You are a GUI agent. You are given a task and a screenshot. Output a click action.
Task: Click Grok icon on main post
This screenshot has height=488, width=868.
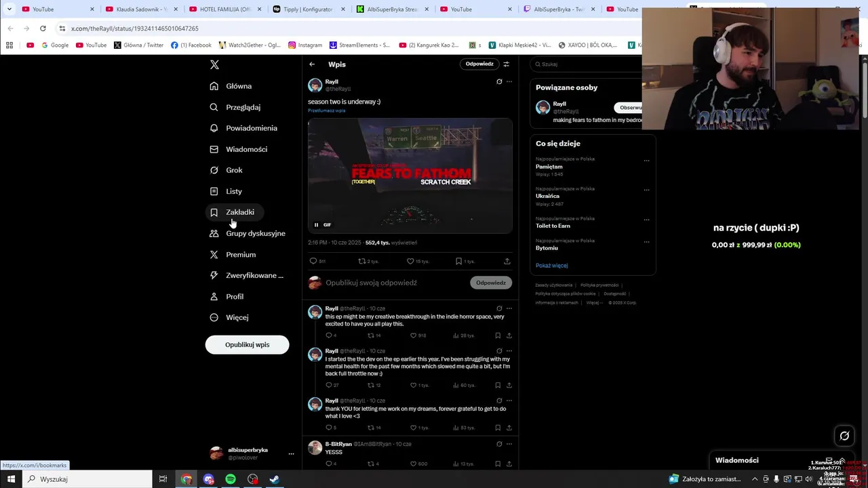[499, 81]
